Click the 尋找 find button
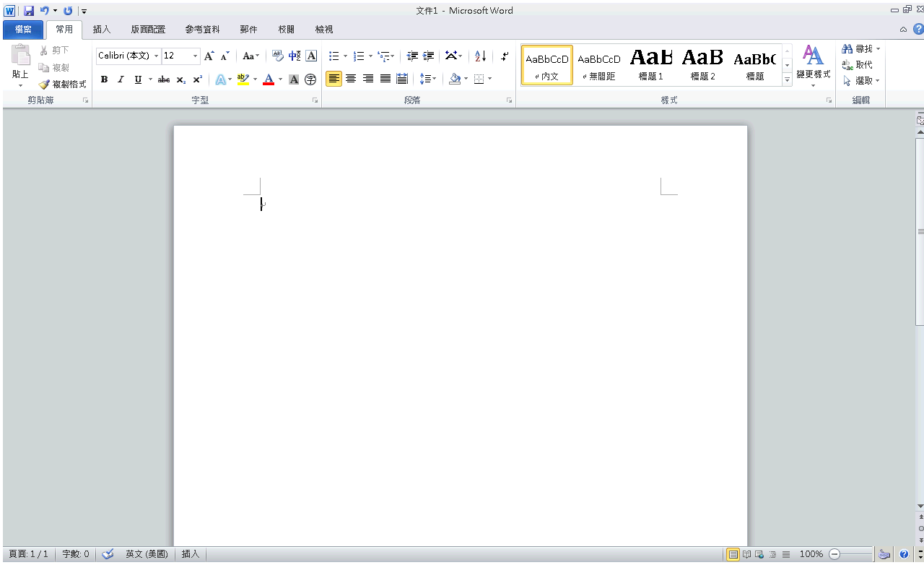 pyautogui.click(x=861, y=48)
